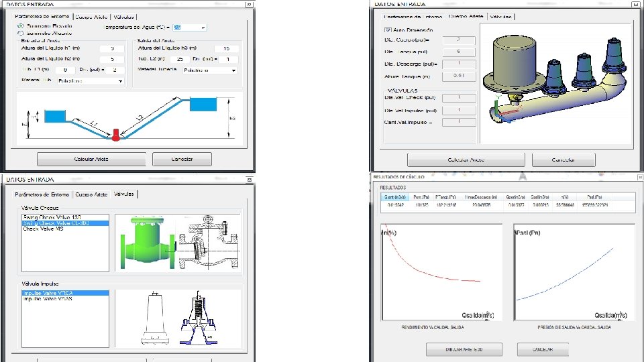Click the Tub. L2 length field
The image size is (644, 362).
tap(180, 59)
